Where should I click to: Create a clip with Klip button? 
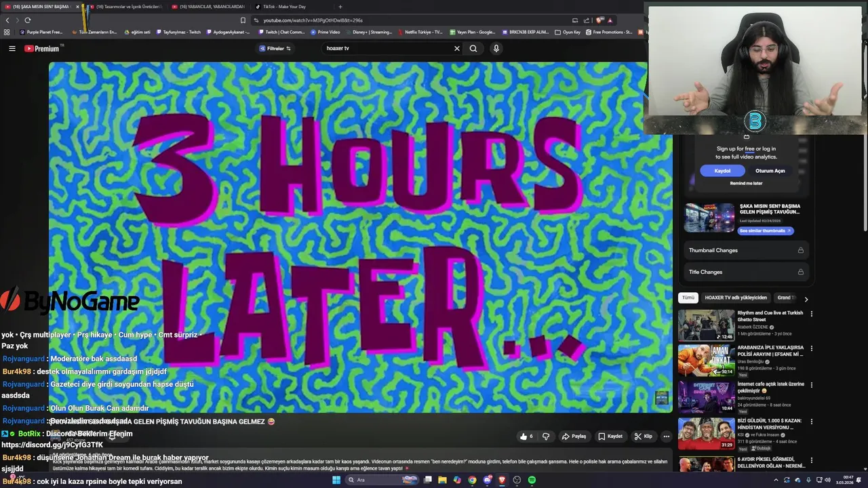[x=643, y=436]
